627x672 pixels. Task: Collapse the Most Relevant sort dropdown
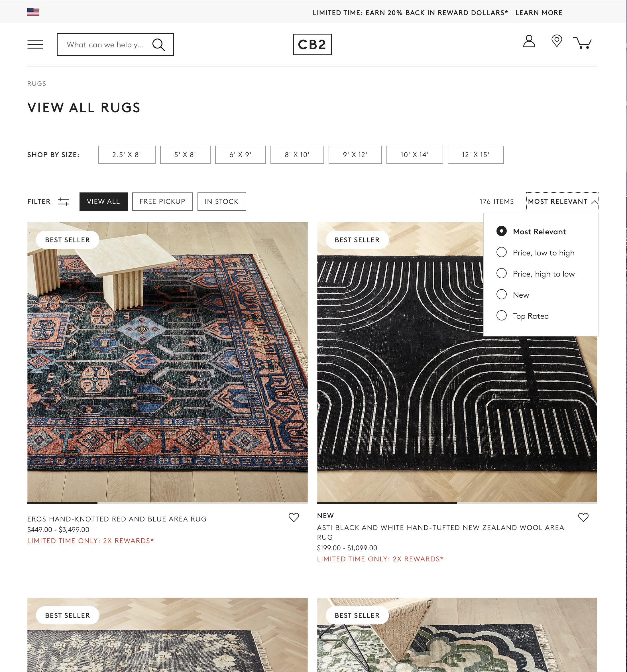coord(562,202)
